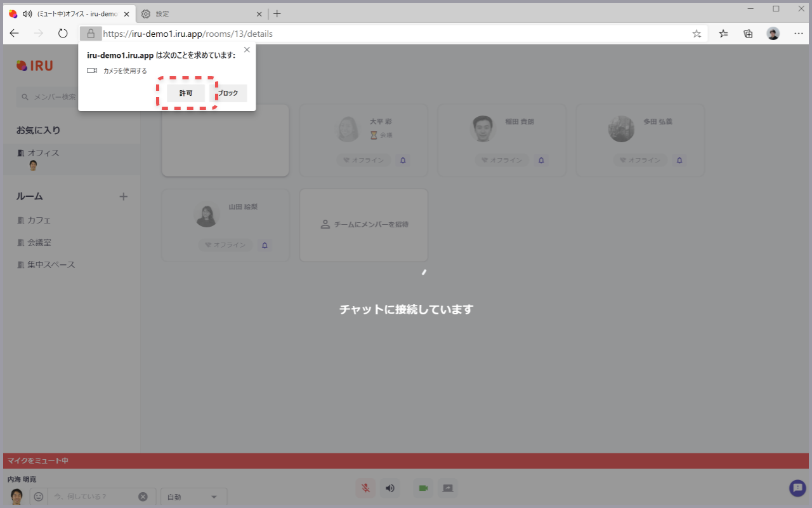812x508 pixels.
Task: Open 山田 絵梨's member card avatar
Action: 207,214
